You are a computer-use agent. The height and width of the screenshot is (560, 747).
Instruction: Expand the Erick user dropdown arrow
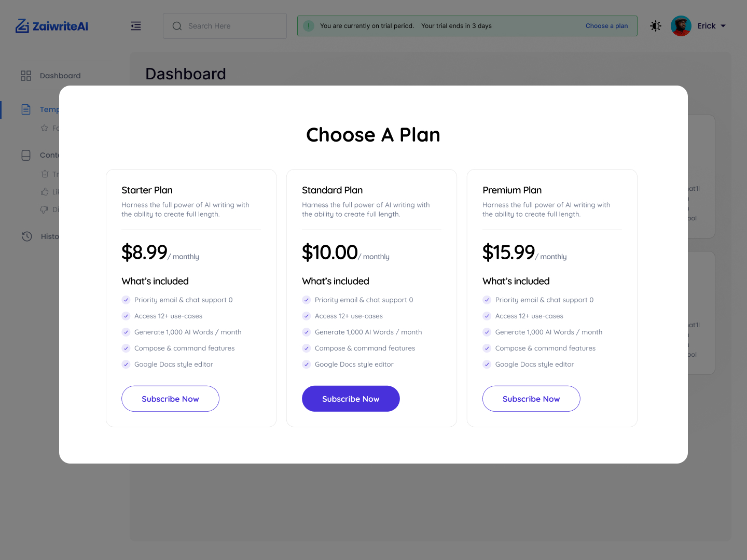tap(723, 26)
